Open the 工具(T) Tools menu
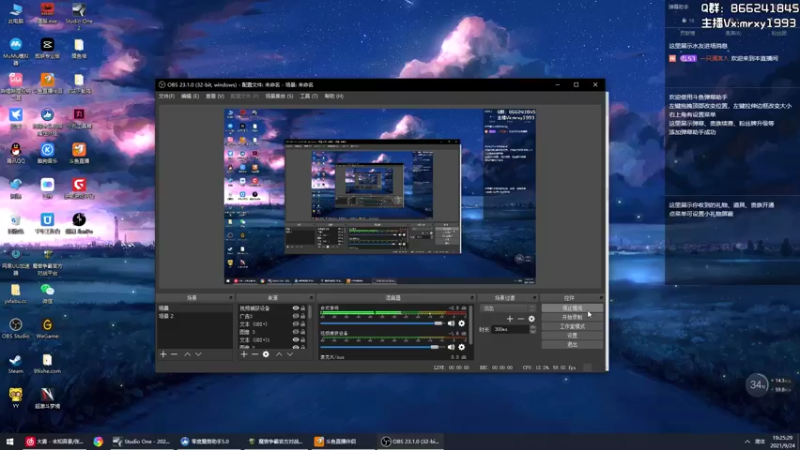 coord(309,96)
